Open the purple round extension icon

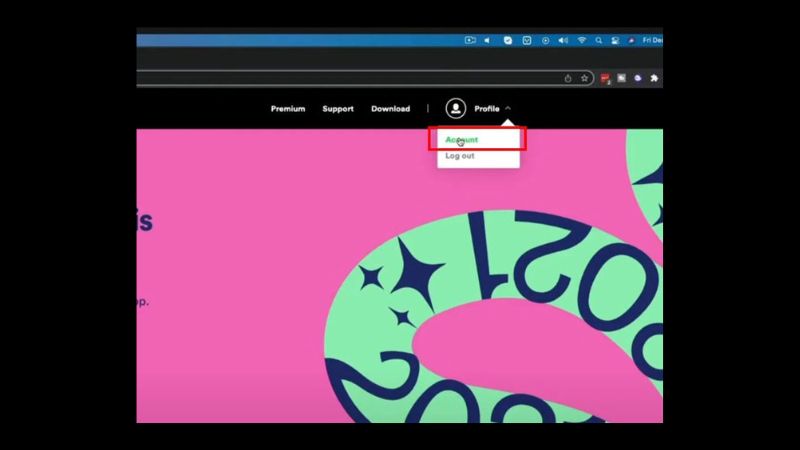[638, 78]
